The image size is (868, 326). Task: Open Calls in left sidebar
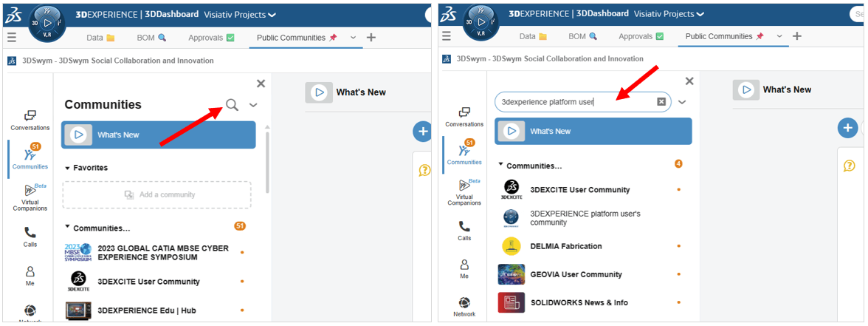[x=30, y=237]
